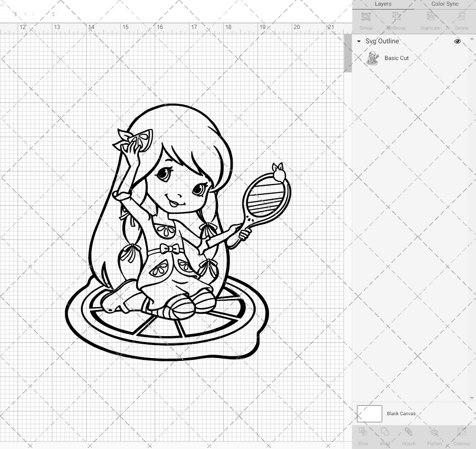Screen dimensions: 476x449
Task: Switch to the Color Sync tab
Action: point(445,4)
